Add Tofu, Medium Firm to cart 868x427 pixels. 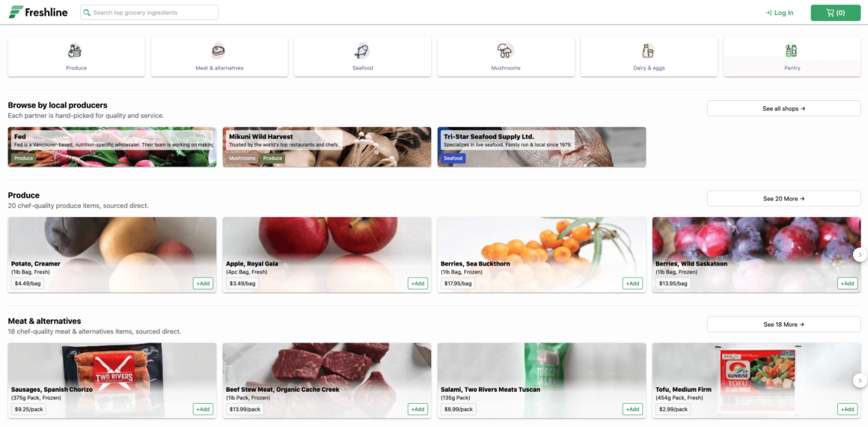point(848,409)
